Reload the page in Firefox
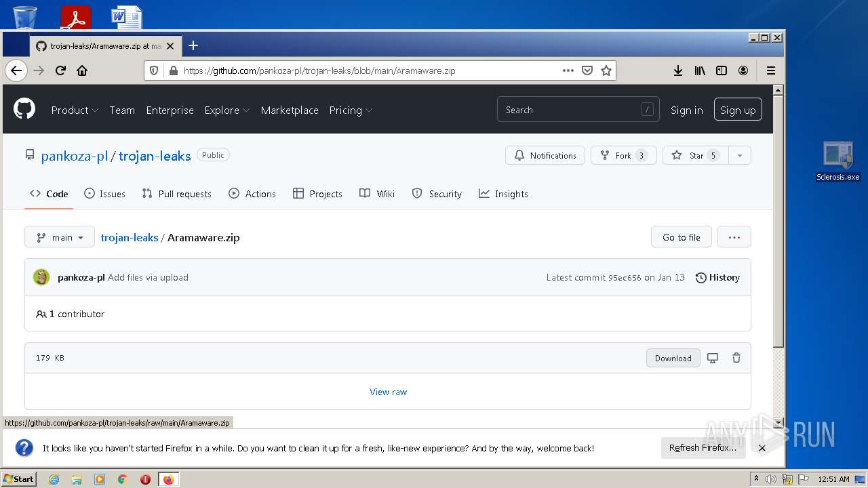868x488 pixels. tap(60, 70)
